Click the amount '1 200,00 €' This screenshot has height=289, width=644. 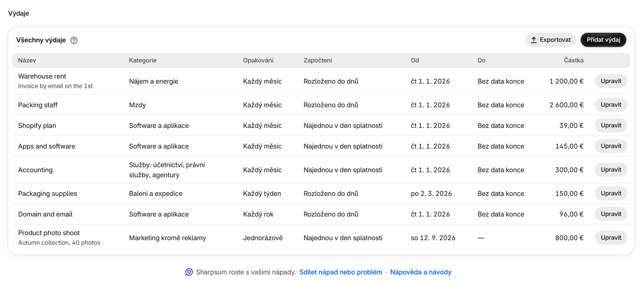pos(567,81)
